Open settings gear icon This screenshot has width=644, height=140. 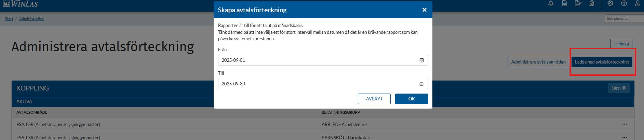coord(610,3)
